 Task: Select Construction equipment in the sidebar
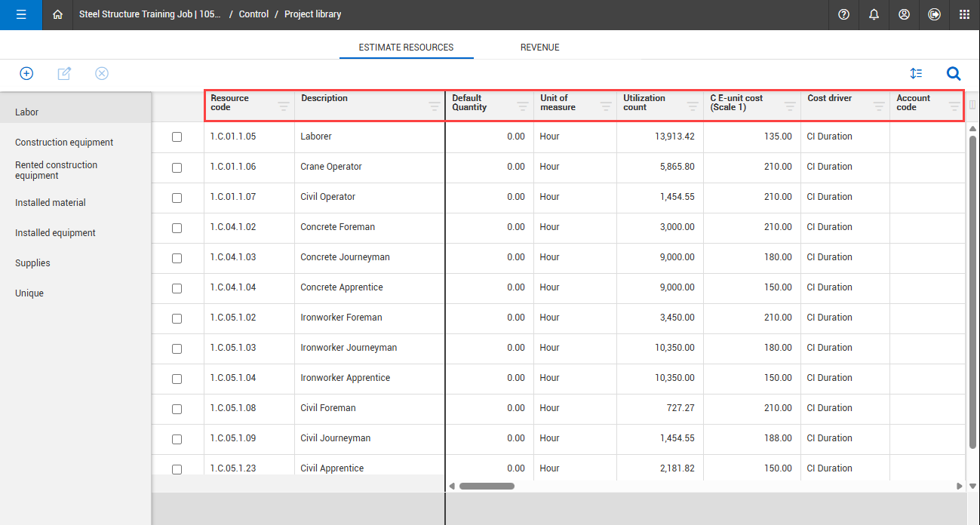[64, 143]
